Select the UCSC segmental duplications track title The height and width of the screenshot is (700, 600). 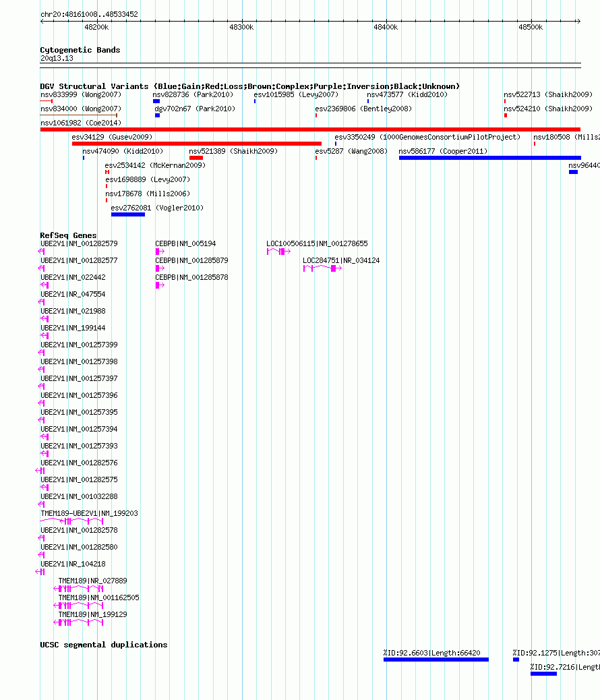tap(104, 645)
